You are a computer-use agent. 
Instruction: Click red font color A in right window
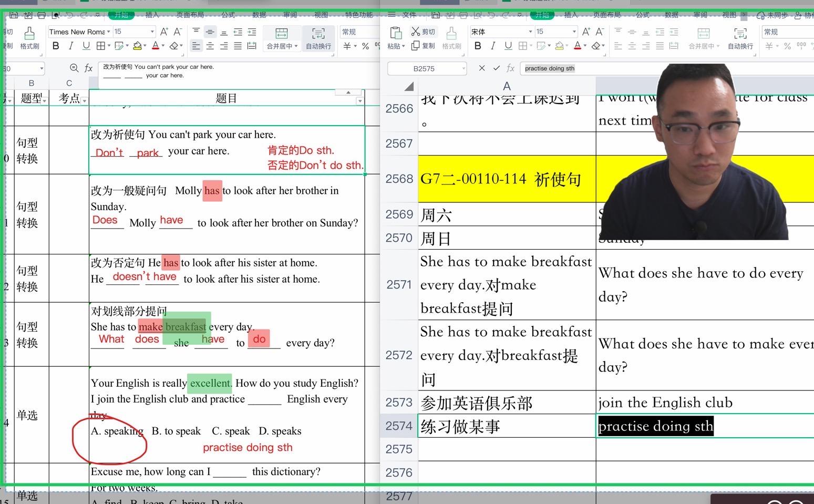coord(577,46)
